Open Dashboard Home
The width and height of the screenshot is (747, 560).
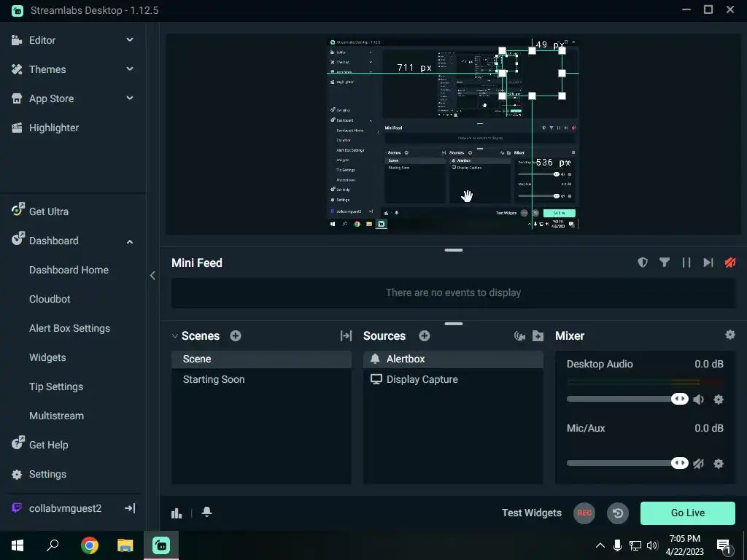pyautogui.click(x=69, y=270)
